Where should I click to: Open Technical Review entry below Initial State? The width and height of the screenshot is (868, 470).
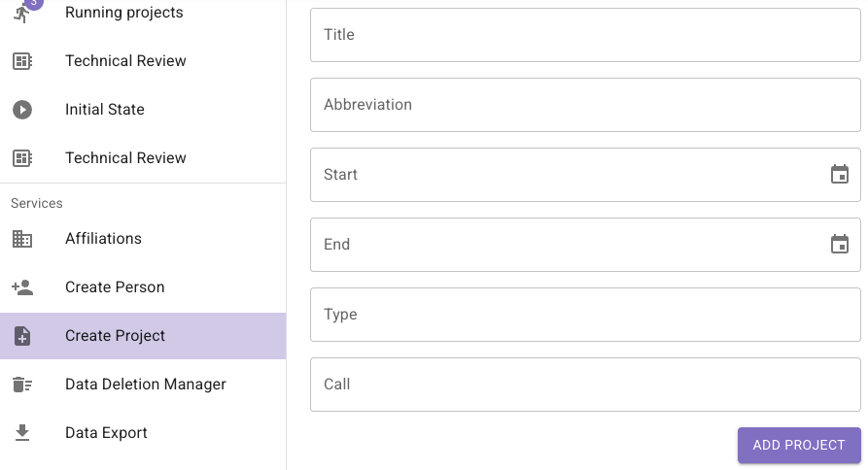[x=125, y=158]
